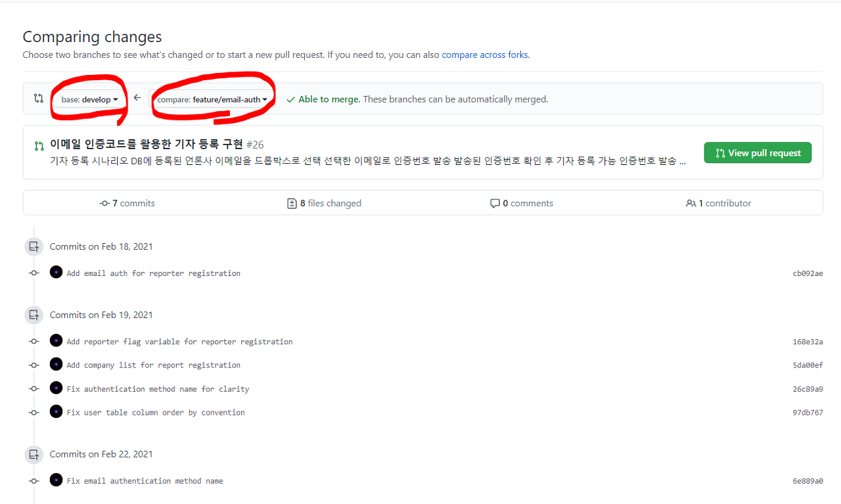The width and height of the screenshot is (841, 504).
Task: Click author avatar on Add reporter flag variable commit
Action: pos(56,340)
